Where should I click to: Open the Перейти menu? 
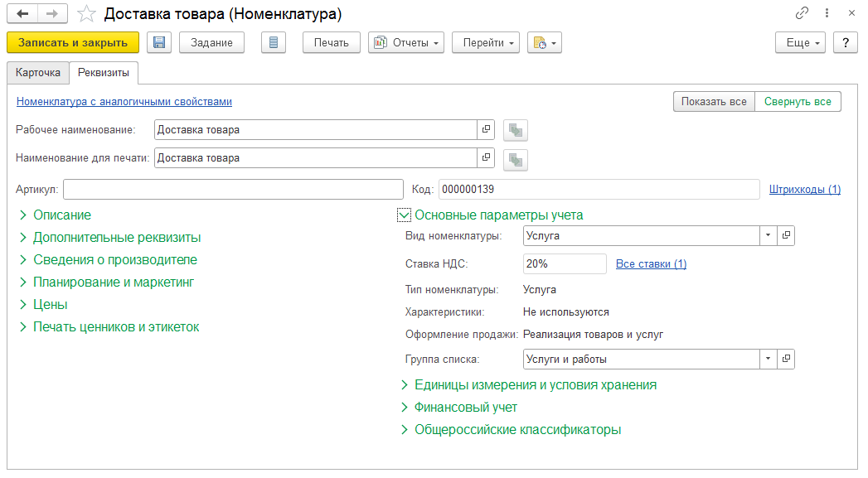coord(485,43)
